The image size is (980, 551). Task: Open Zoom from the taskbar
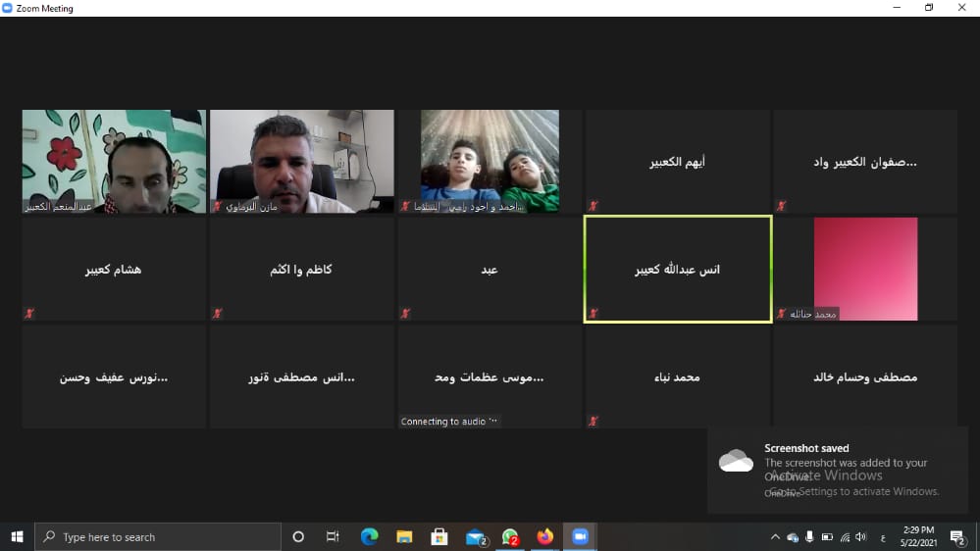[580, 536]
